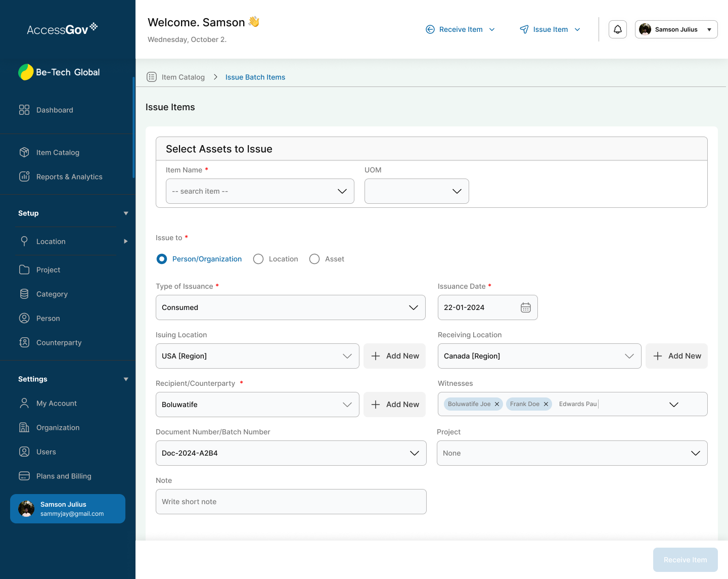This screenshot has width=728, height=579.
Task: Click the Item Catalog breadcrumb link
Action: [183, 77]
